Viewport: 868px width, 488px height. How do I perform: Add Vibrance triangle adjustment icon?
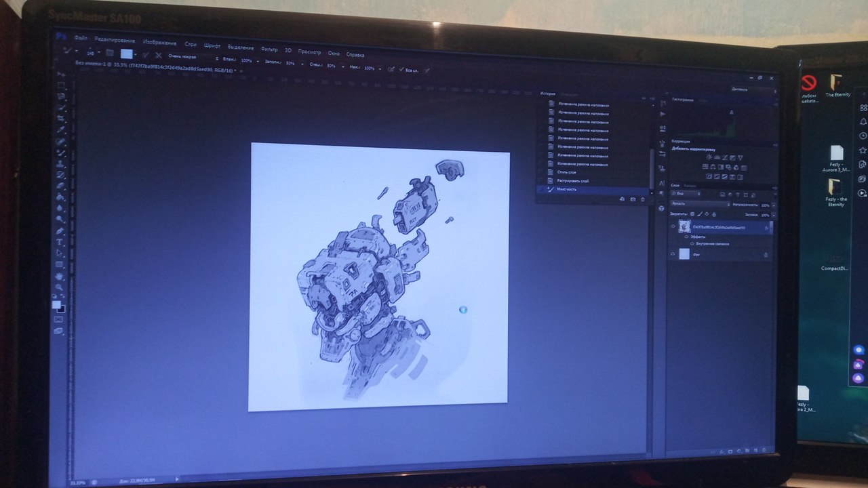741,157
